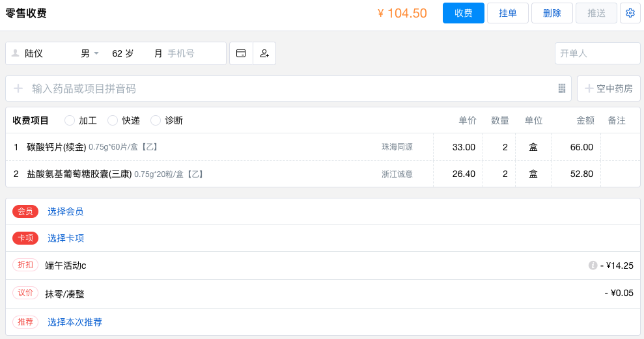Open the 开单人 selector field
Screen dimensions: 644x339
597,53
